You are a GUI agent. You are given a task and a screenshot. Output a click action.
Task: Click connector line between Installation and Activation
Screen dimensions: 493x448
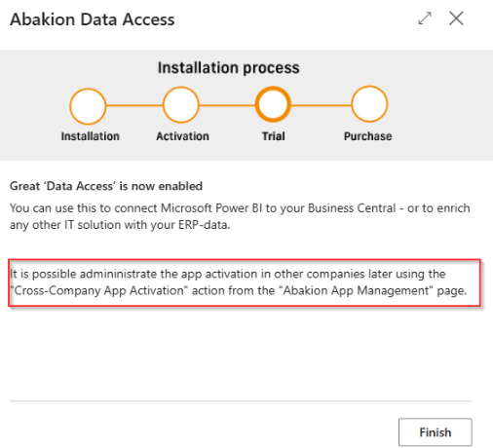134,105
